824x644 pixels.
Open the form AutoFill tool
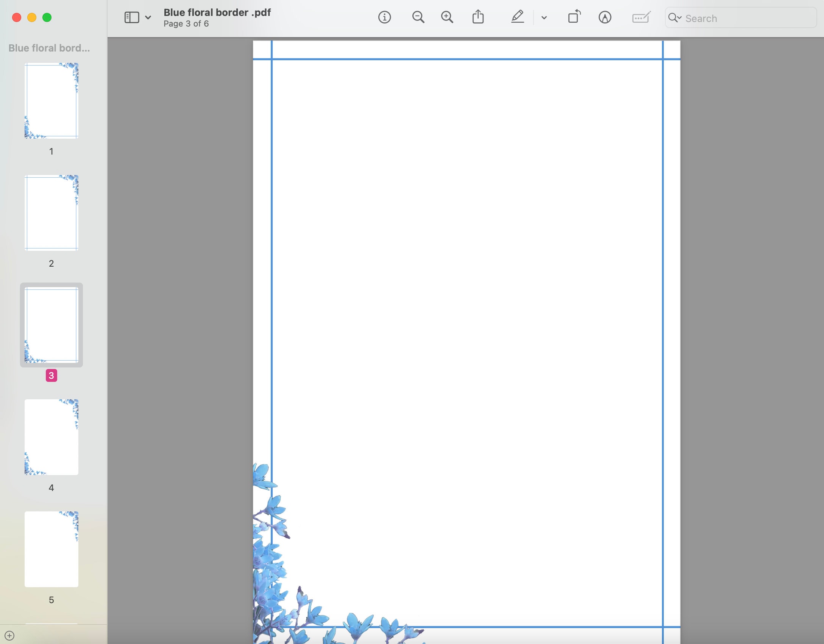[640, 17]
